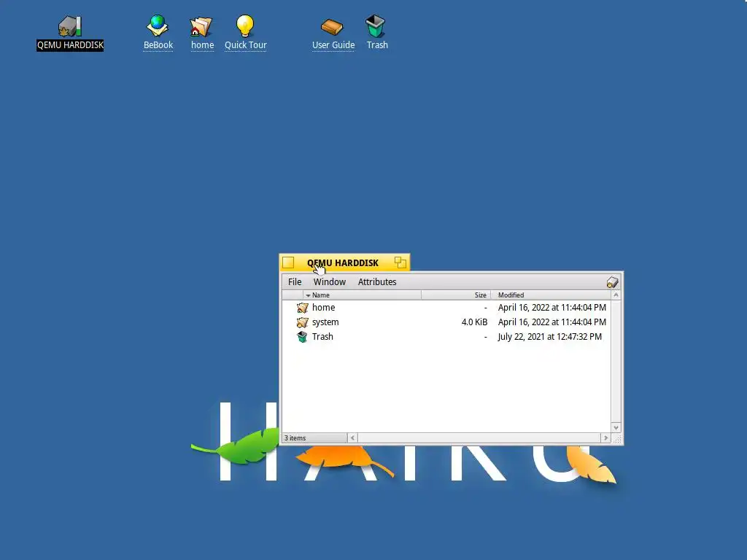Viewport: 747px width, 560px height.
Task: Select the 'home' file name in the list
Action: [x=323, y=308]
